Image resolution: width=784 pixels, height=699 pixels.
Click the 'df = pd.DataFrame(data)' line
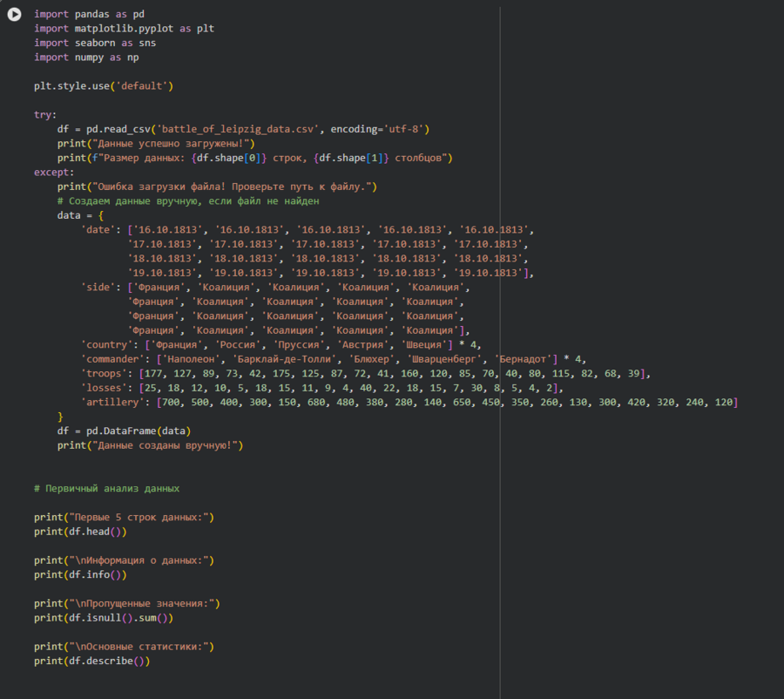[124, 431]
